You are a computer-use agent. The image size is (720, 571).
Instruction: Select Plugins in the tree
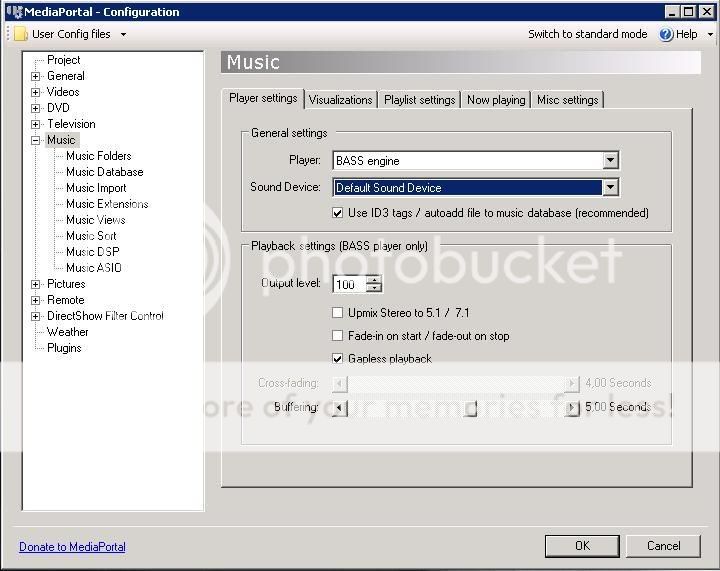coord(64,348)
